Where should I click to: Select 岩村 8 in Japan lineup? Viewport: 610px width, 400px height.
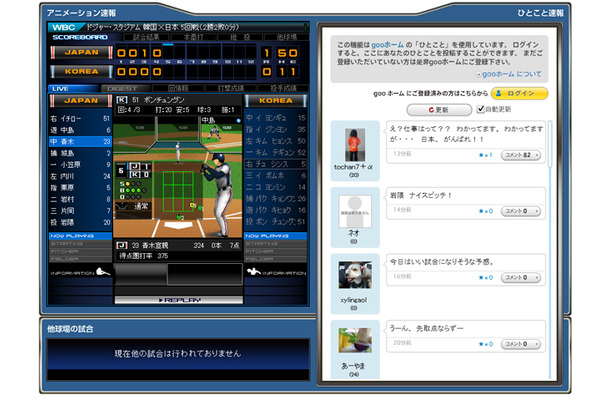pyautogui.click(x=81, y=199)
